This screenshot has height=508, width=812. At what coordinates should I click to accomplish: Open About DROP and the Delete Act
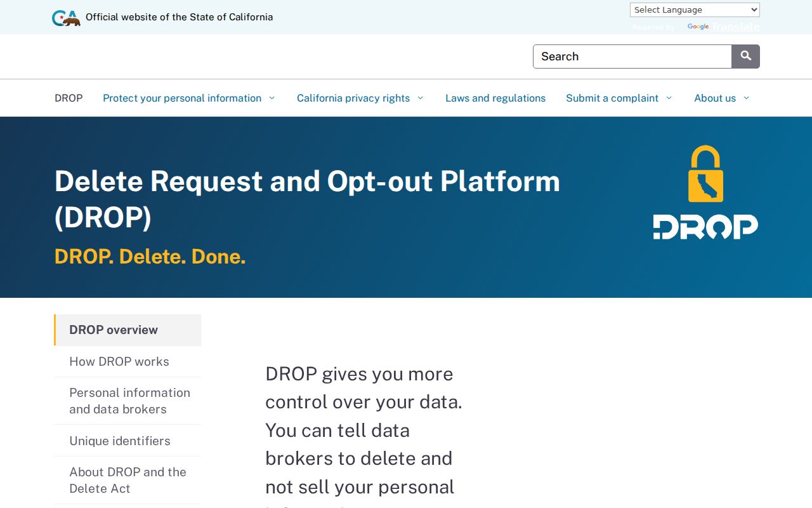(128, 480)
